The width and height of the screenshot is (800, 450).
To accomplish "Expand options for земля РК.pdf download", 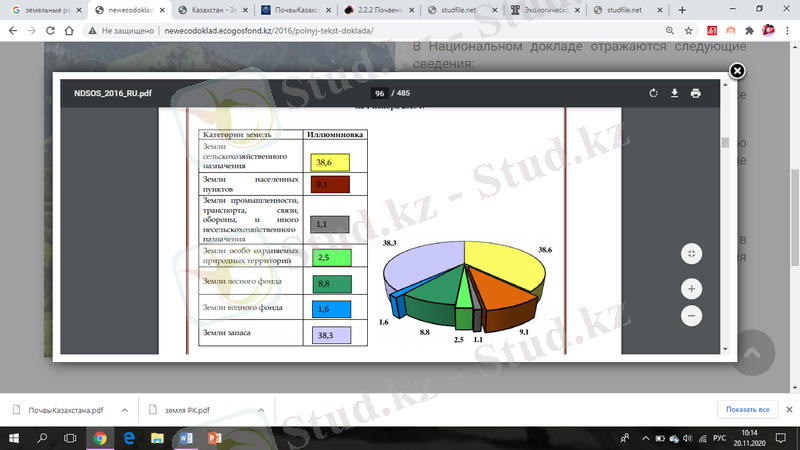I will [x=261, y=410].
